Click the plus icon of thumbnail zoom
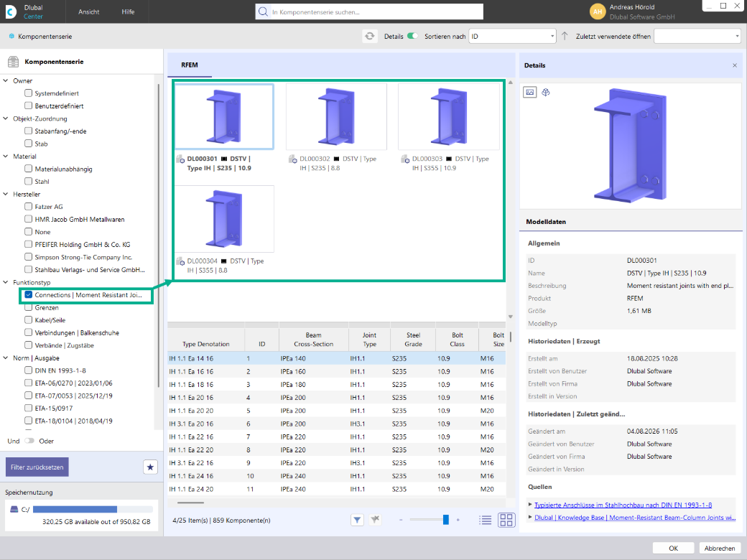This screenshot has height=560, width=747. click(458, 520)
